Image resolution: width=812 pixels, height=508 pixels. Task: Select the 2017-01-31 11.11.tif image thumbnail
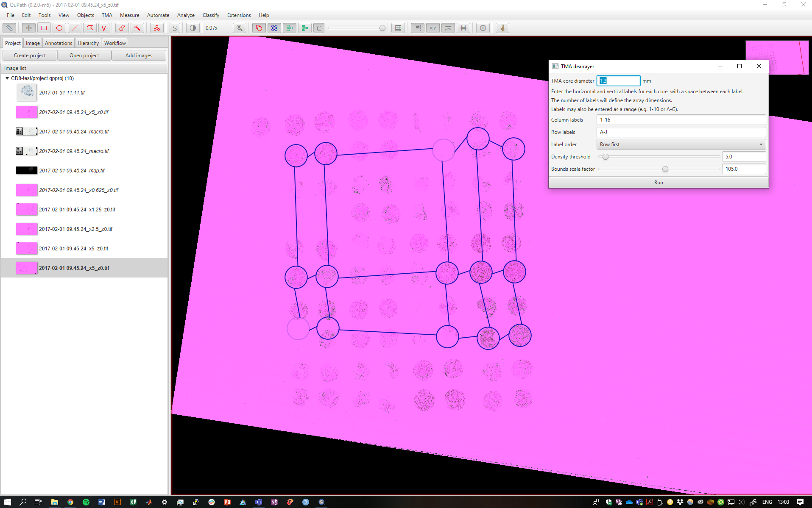pyautogui.click(x=27, y=92)
